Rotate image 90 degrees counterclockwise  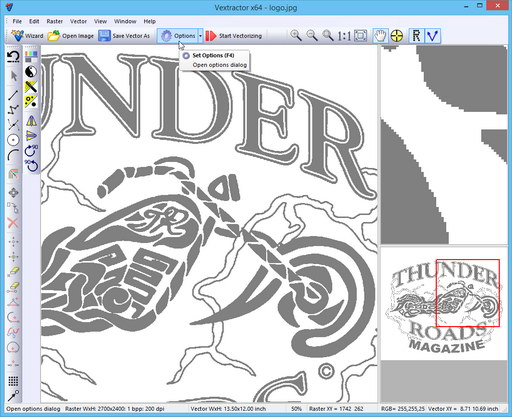pos(31,165)
